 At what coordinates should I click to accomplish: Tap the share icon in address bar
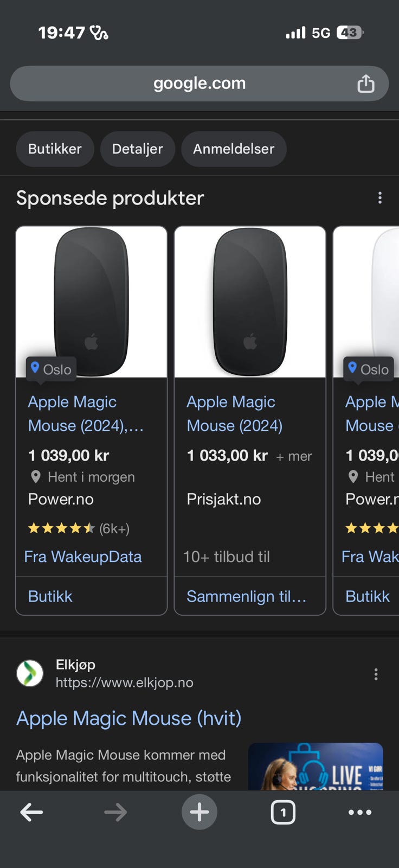pyautogui.click(x=365, y=84)
